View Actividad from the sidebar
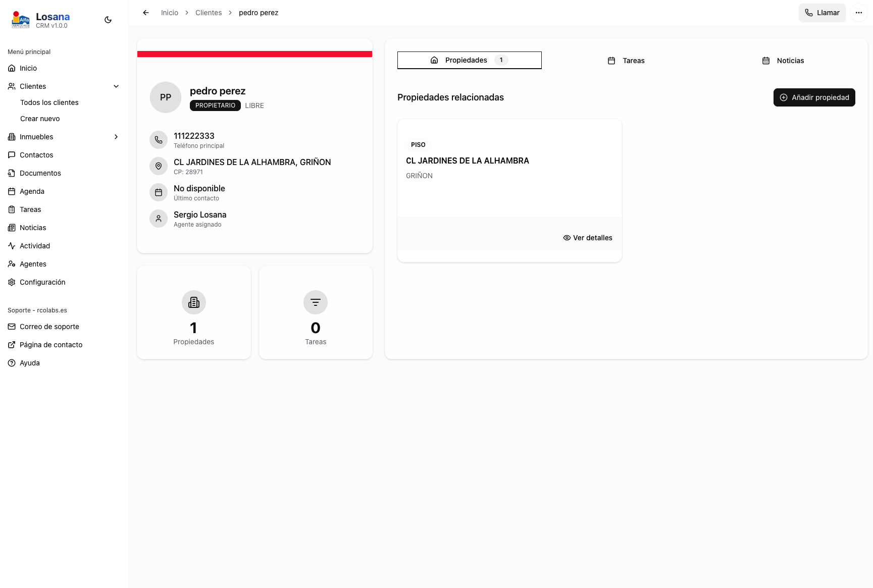The image size is (873, 588). (34, 245)
